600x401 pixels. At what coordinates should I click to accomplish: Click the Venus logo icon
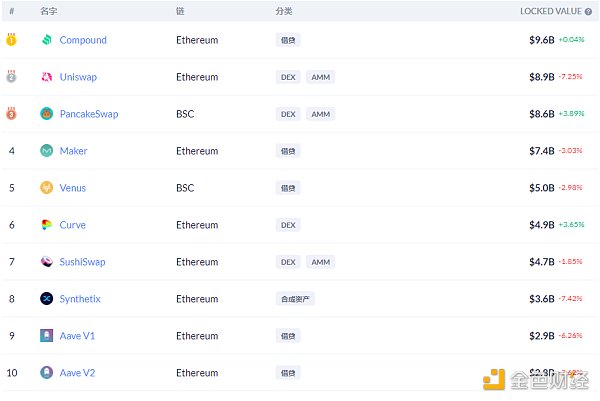46,188
